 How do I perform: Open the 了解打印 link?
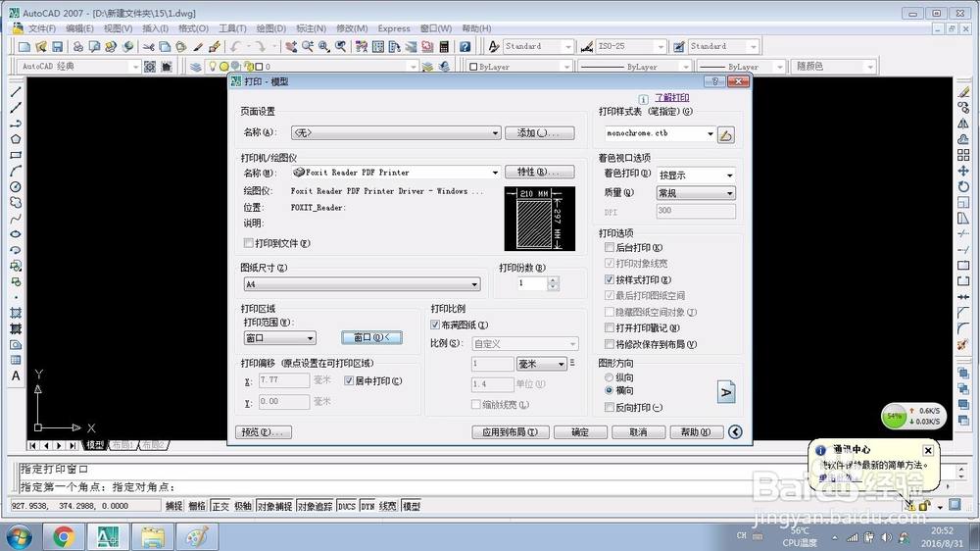coord(672,98)
